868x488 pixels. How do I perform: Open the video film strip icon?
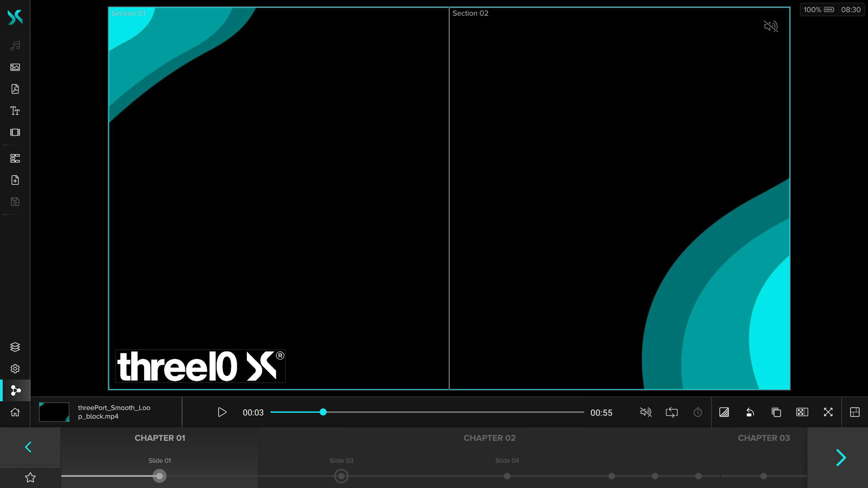(15, 132)
